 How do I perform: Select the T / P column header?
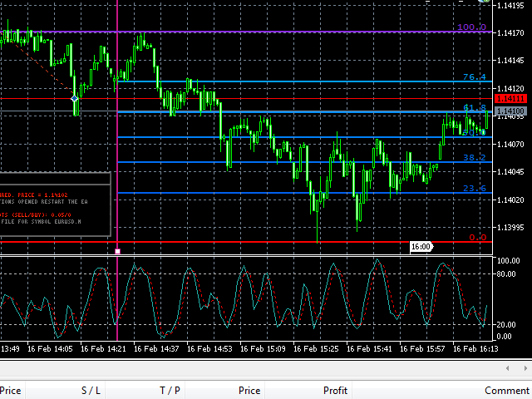(x=170, y=391)
